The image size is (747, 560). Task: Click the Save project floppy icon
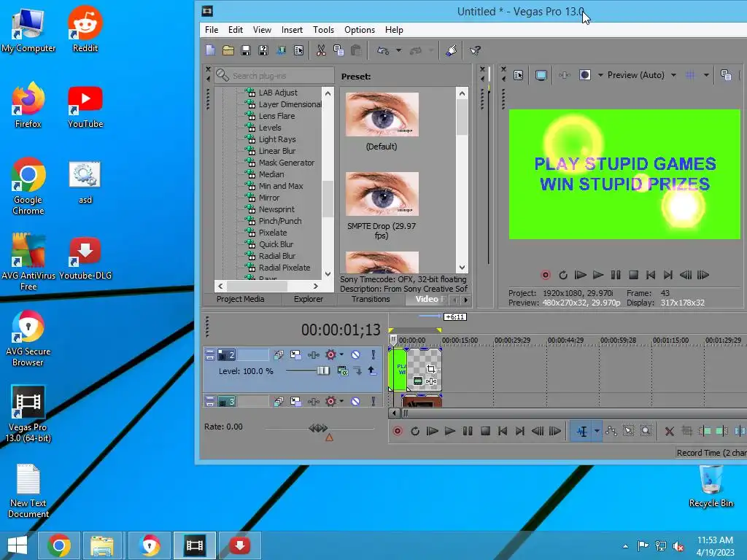(x=246, y=50)
